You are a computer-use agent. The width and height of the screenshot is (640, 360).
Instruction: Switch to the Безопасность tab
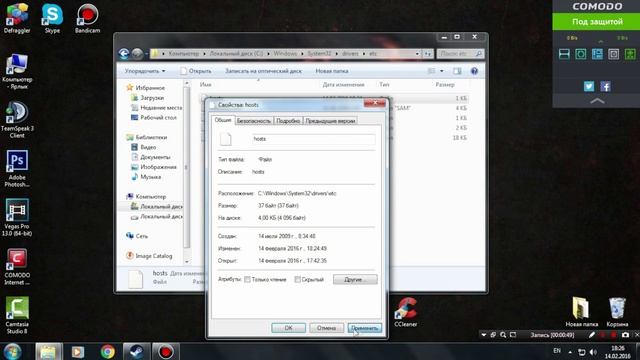[x=253, y=121]
